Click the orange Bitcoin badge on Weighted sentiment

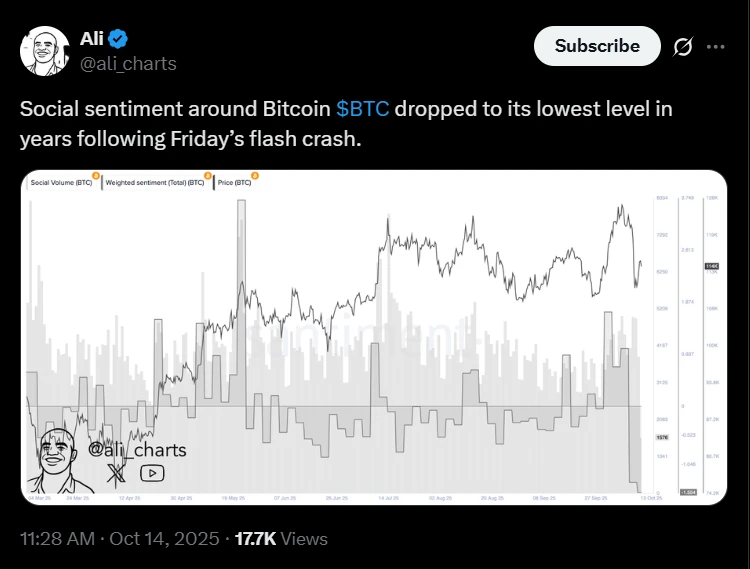tap(208, 176)
